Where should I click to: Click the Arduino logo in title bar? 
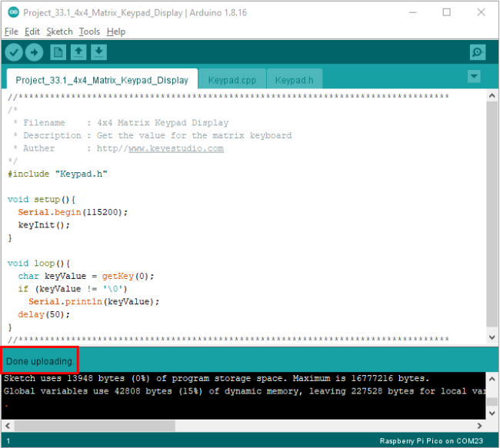click(13, 12)
